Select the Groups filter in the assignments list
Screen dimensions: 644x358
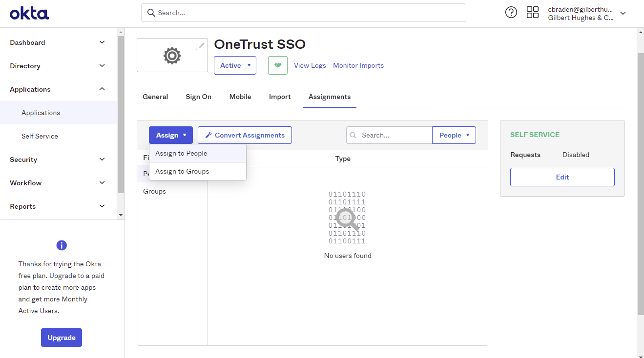[154, 191]
